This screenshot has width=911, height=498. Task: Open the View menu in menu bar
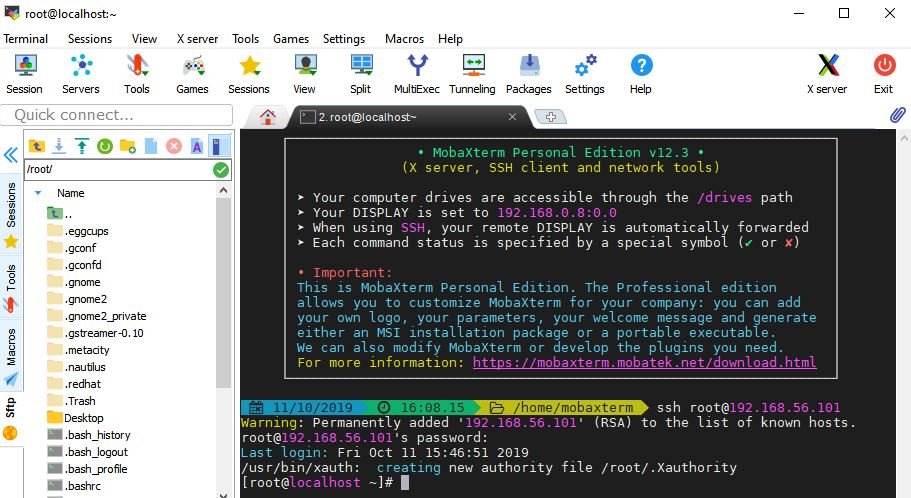(144, 39)
